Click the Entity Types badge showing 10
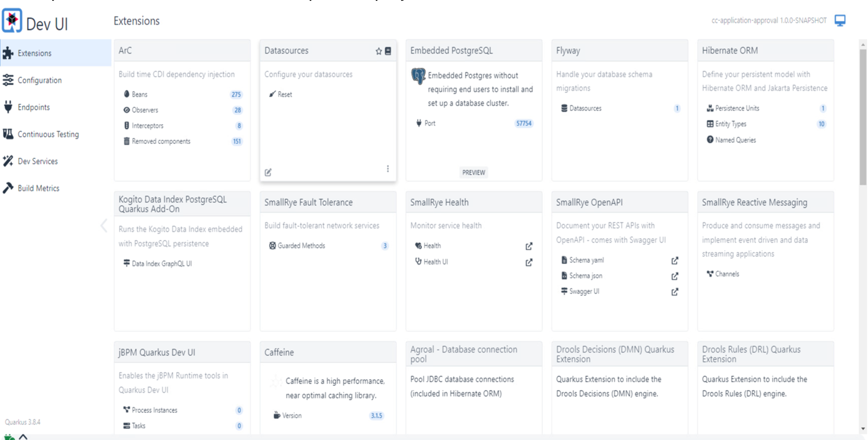868x440 pixels. (x=821, y=124)
